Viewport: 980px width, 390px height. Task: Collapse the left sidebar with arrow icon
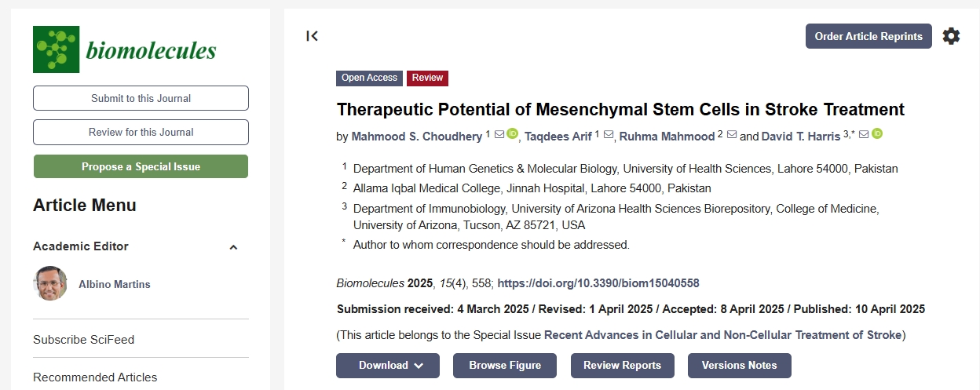313,36
